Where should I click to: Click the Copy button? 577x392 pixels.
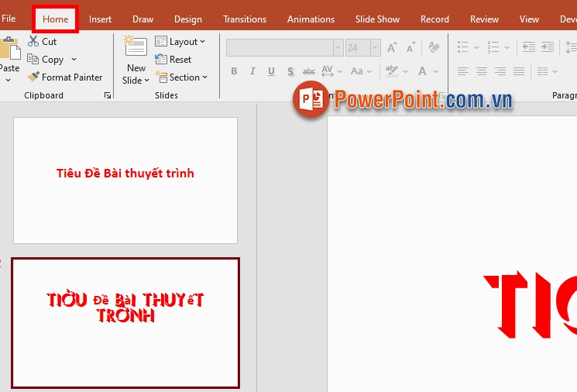46,59
